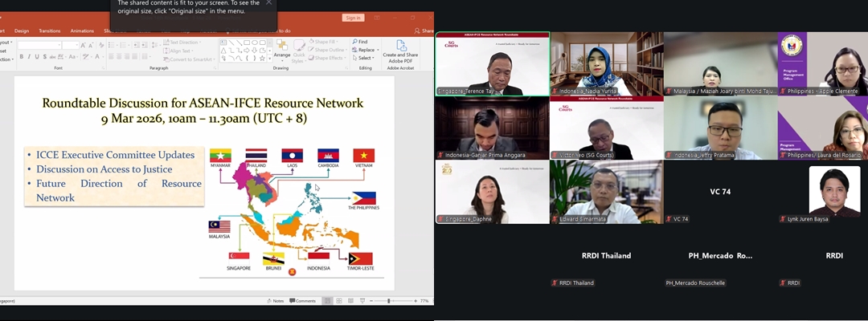Open Shape Outline dropdown
868x321 pixels.
[x=327, y=50]
